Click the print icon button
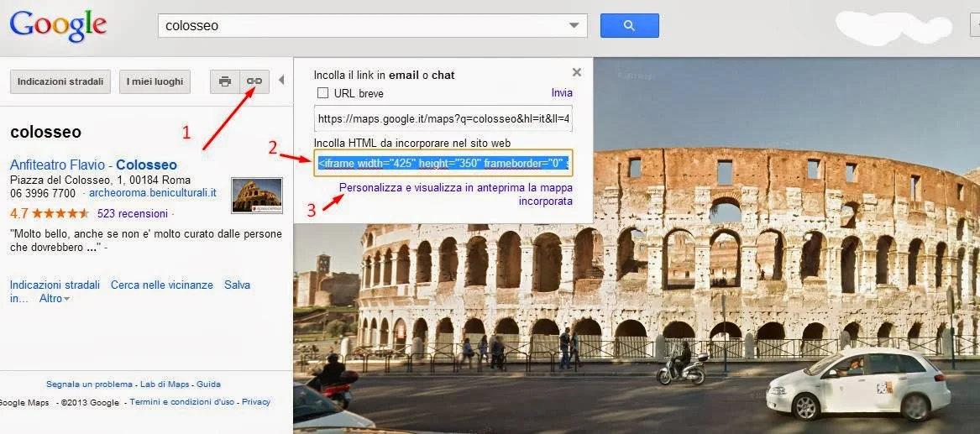 point(225,81)
